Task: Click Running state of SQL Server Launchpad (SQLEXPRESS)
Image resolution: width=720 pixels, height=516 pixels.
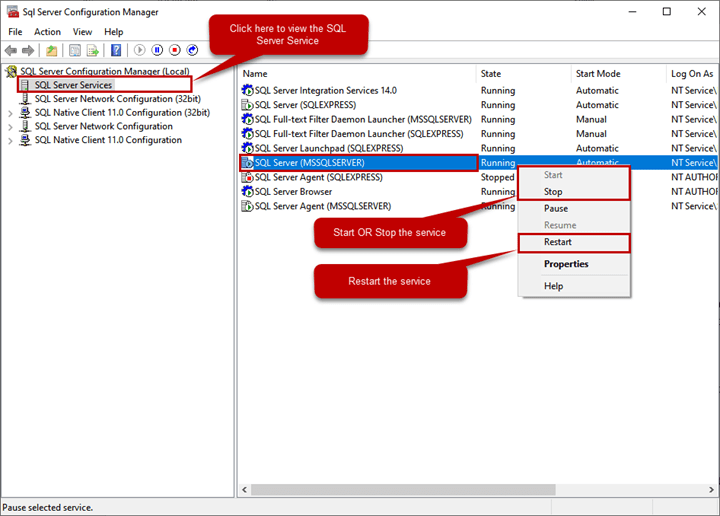Action: point(498,148)
